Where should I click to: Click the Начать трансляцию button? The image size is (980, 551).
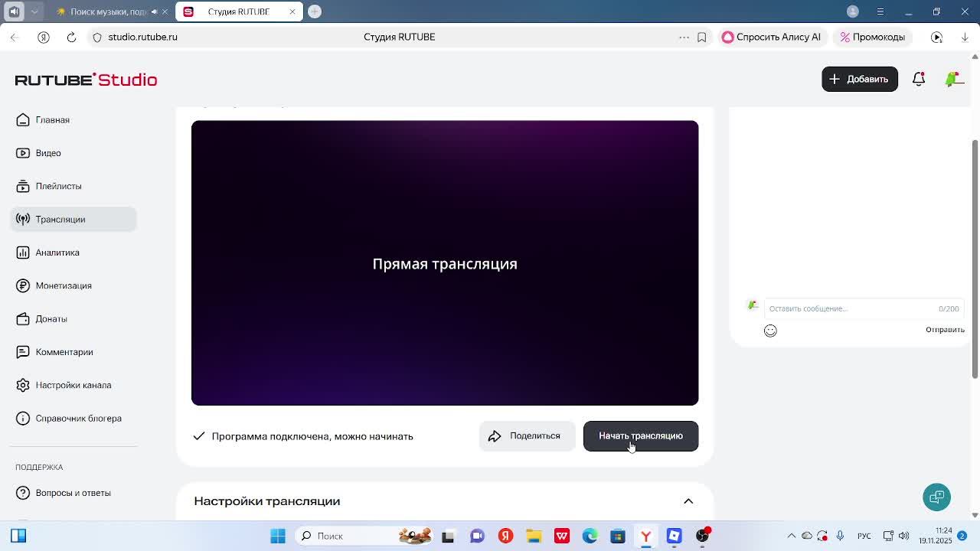pos(641,436)
